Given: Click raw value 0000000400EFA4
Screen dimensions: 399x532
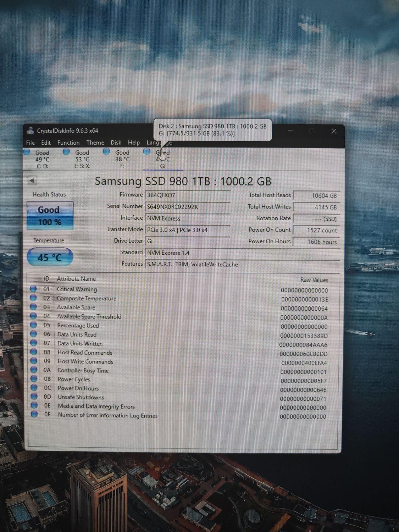Looking at the screenshot, I should pos(304,363).
